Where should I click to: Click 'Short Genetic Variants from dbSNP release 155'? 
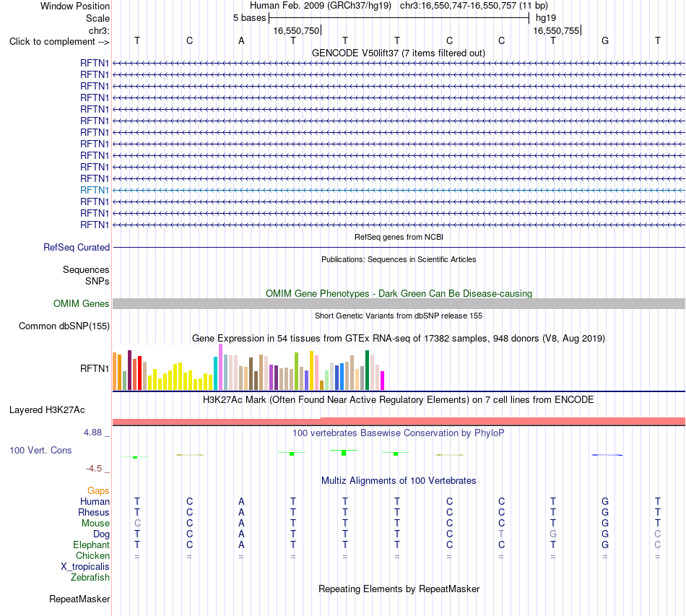point(399,316)
